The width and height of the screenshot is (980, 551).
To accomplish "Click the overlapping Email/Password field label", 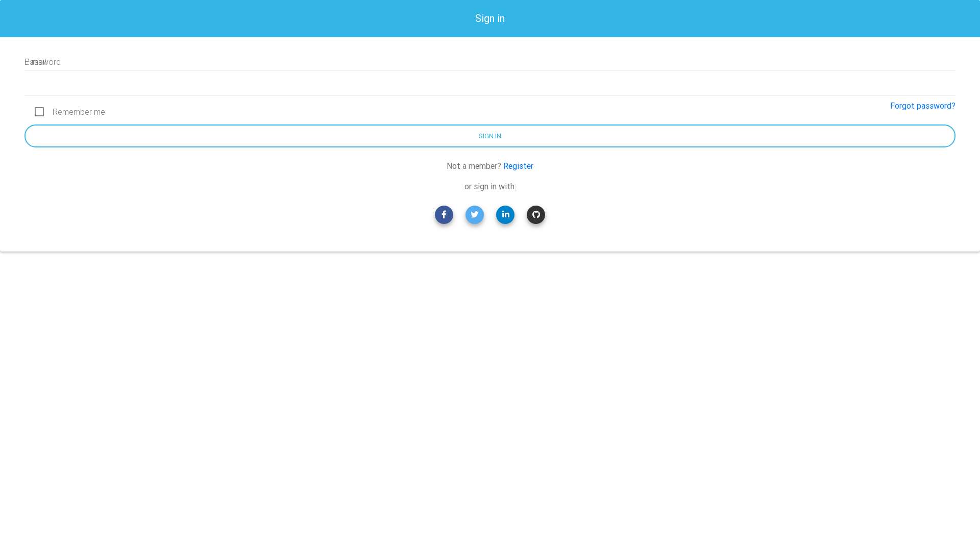I will click(42, 62).
